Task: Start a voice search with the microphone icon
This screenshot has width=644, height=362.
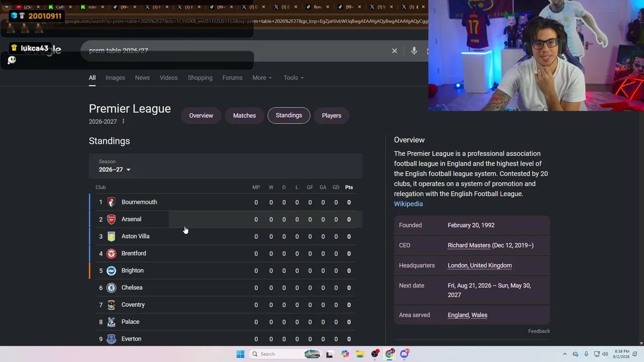Action: pos(414,51)
